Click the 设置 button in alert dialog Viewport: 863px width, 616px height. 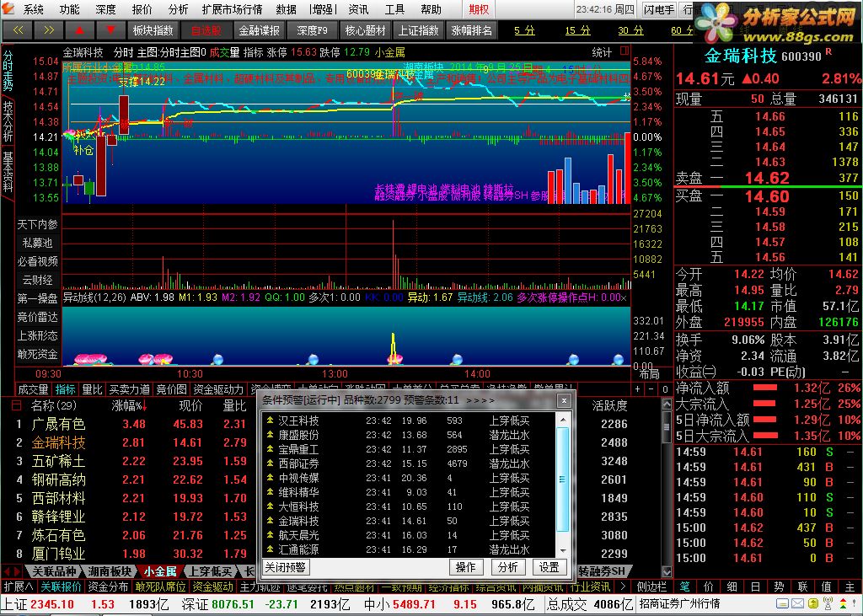tap(549, 567)
